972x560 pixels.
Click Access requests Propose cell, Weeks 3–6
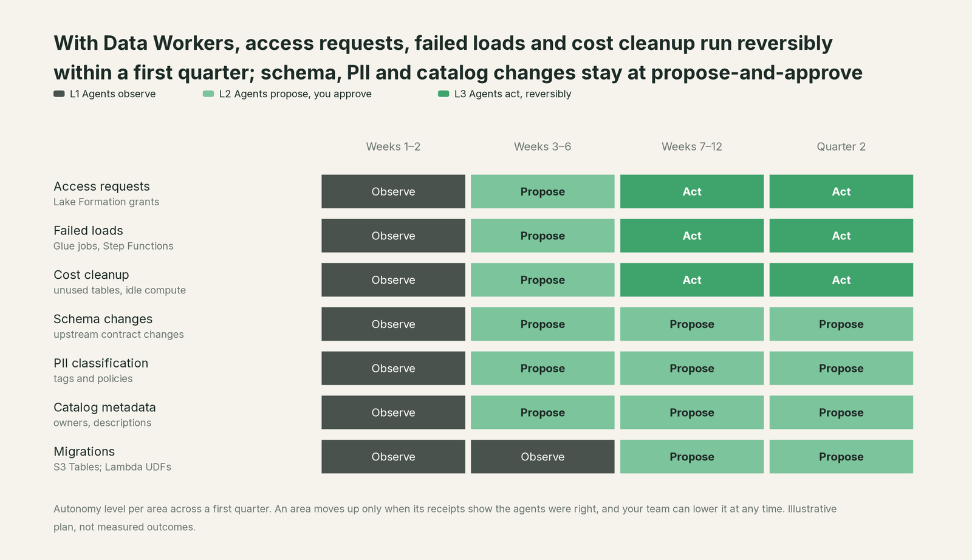click(542, 191)
